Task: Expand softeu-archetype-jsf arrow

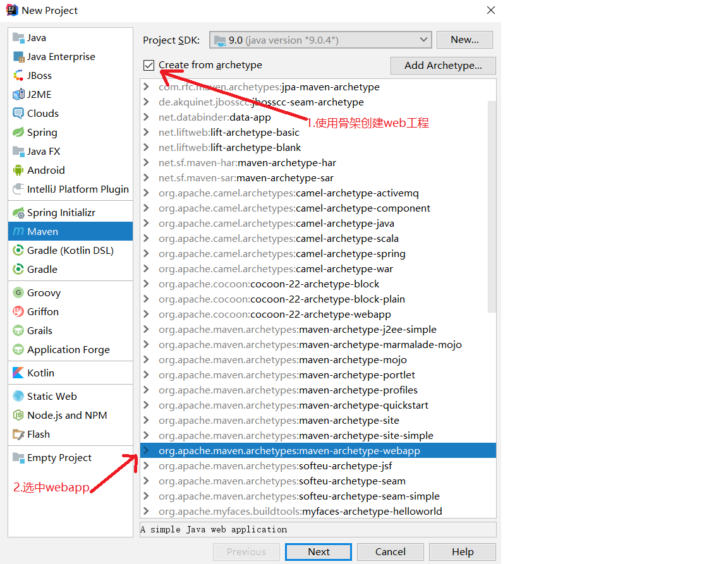Action: click(x=146, y=465)
